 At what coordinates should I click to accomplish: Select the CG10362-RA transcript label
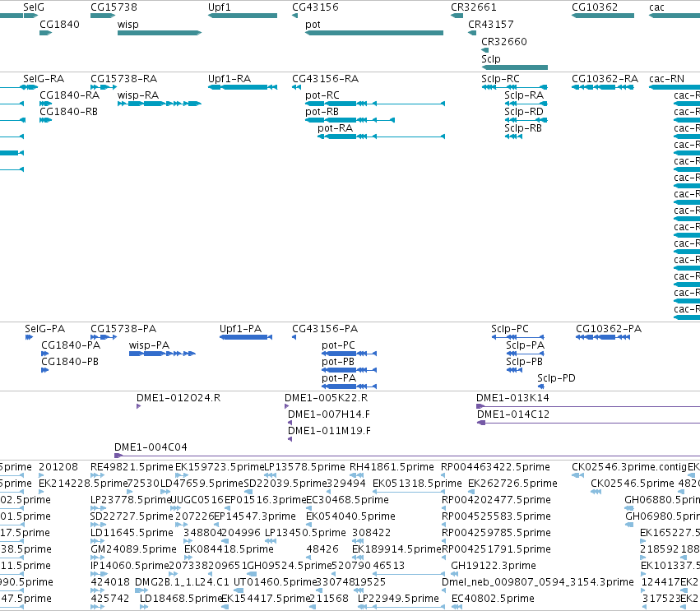605,79
